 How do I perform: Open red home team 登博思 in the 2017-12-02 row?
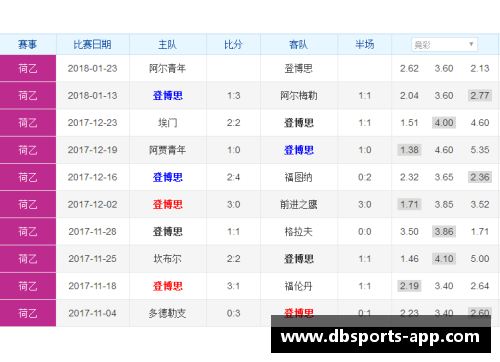pyautogui.click(x=168, y=204)
